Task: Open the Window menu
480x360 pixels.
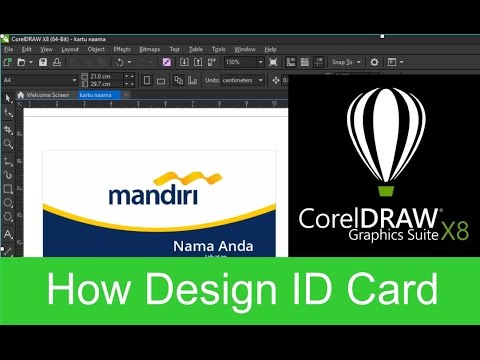Action: click(x=245, y=49)
